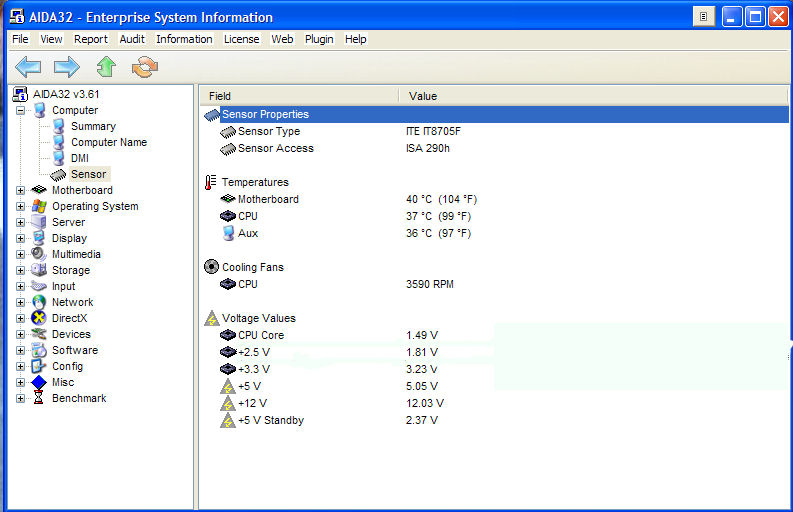The height and width of the screenshot is (512, 793).
Task: Expand the Operating System tree node
Action: (20, 206)
